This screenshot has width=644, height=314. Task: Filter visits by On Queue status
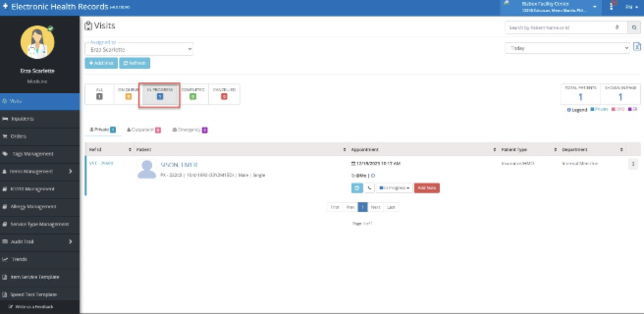click(128, 94)
